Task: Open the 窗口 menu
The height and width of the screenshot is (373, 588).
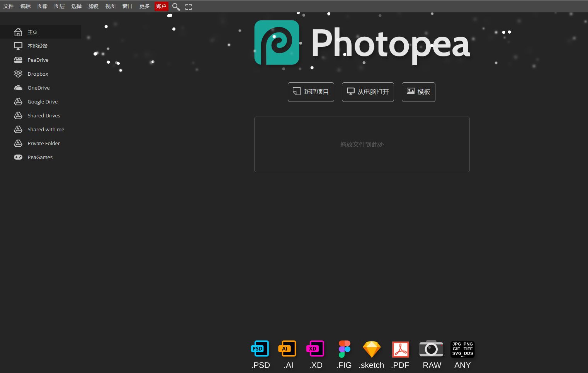Action: [x=127, y=6]
